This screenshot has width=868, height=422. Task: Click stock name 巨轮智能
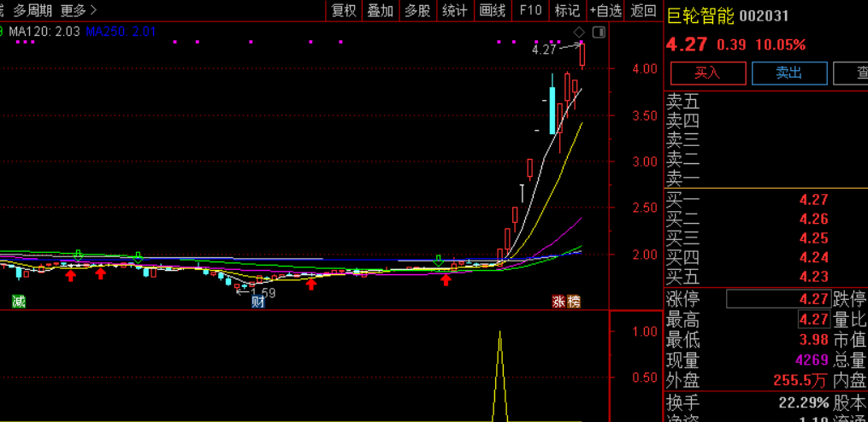point(700,16)
